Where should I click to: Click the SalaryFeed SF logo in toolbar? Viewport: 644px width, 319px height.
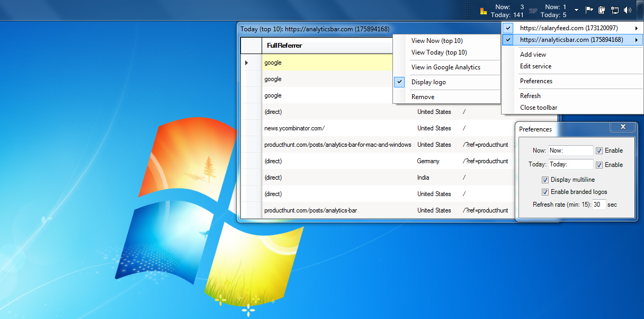coord(534,11)
